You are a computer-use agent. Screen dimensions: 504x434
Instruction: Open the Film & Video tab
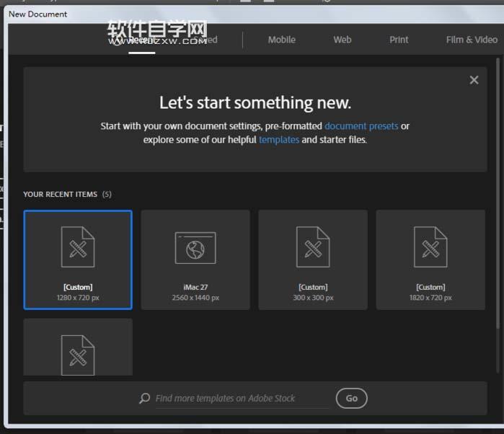pos(472,40)
